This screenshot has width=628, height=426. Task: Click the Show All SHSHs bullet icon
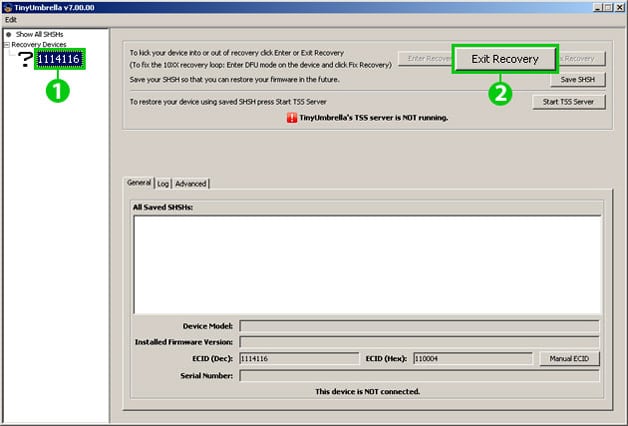8,34
